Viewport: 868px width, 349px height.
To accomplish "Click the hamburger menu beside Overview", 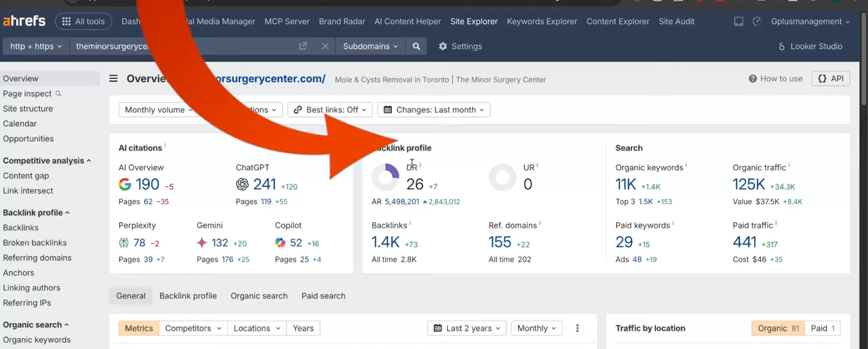I will tap(114, 79).
